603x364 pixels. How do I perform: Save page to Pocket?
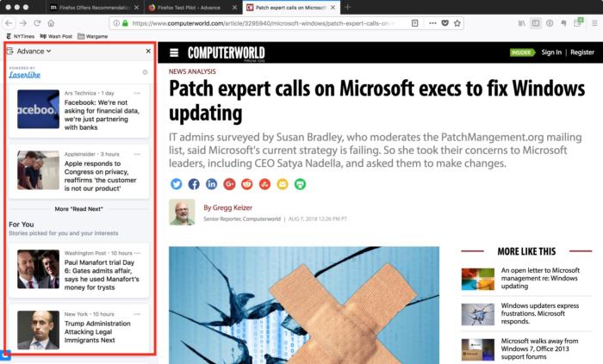pos(445,23)
